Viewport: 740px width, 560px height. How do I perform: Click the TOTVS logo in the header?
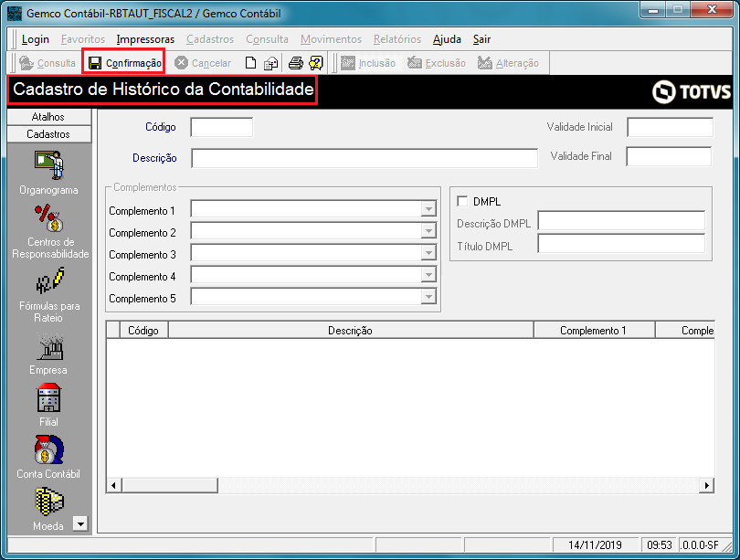(x=692, y=91)
